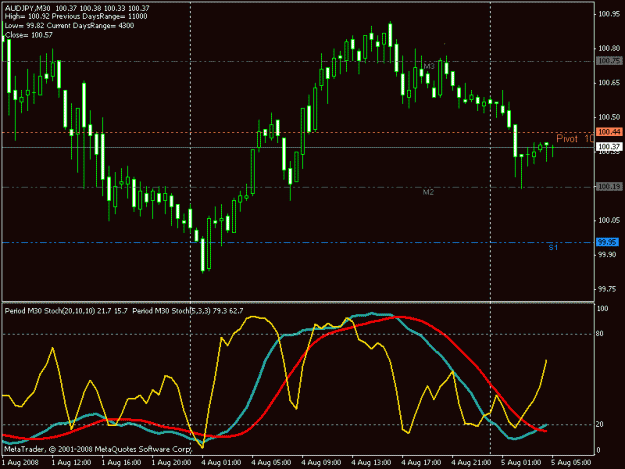Screen dimensions: 625x469
Task: Click the 4 Aug 21:00 time label
Action: [471, 463]
